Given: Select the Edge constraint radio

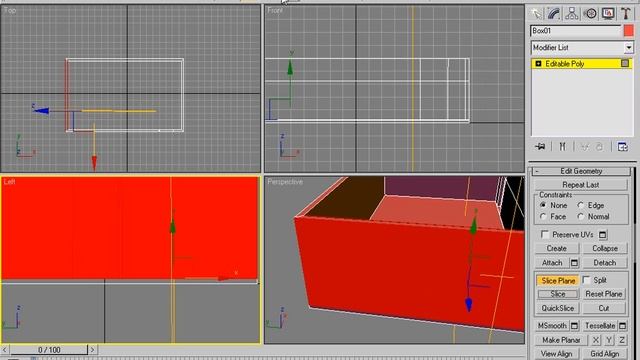Looking at the screenshot, I should [581, 205].
